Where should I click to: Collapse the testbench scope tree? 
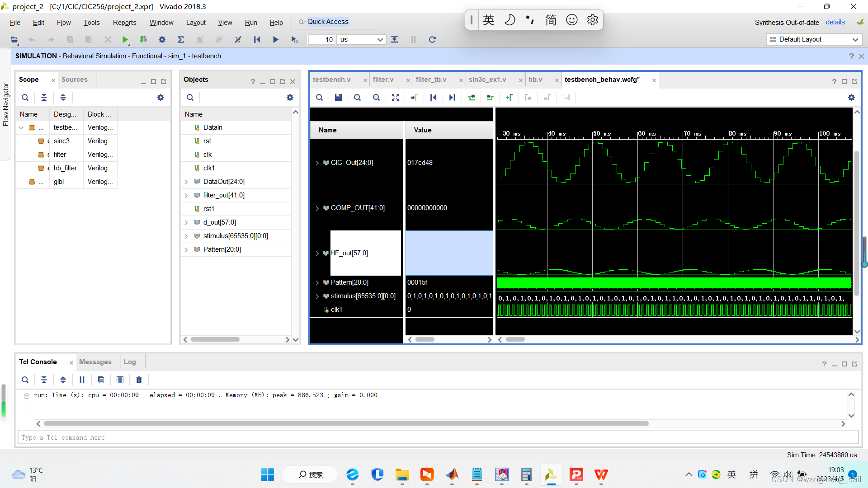tap(21, 128)
